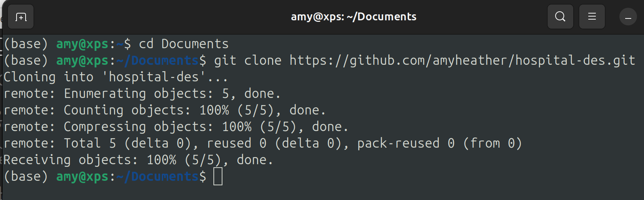Viewport: 644px width, 200px height.
Task: Click the search magnifier icon
Action: [x=560, y=17]
